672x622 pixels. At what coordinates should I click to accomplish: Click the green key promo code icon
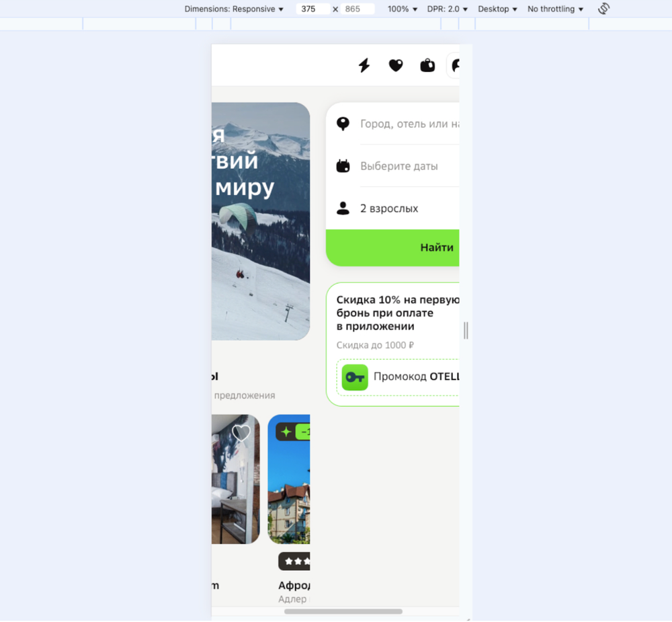click(x=355, y=377)
